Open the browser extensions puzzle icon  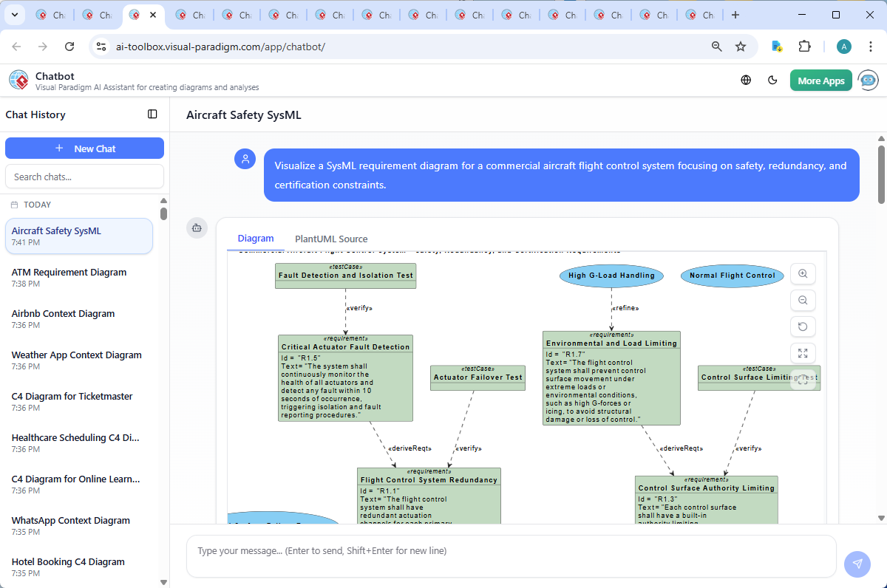(804, 46)
